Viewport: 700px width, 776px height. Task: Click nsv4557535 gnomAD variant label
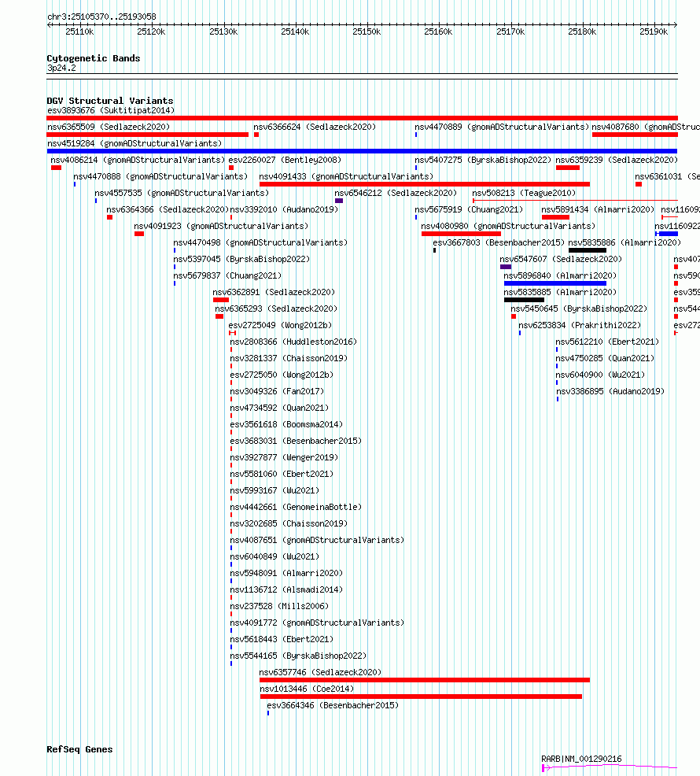[182, 193]
